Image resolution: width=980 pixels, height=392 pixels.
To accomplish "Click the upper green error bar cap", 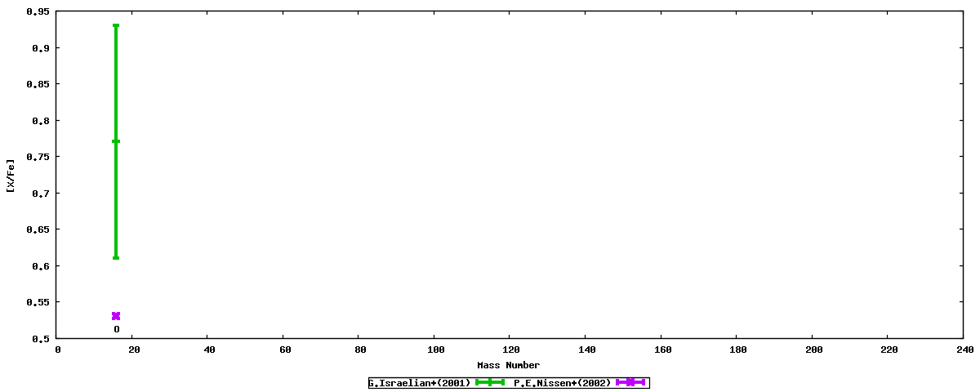I will pos(116,25).
